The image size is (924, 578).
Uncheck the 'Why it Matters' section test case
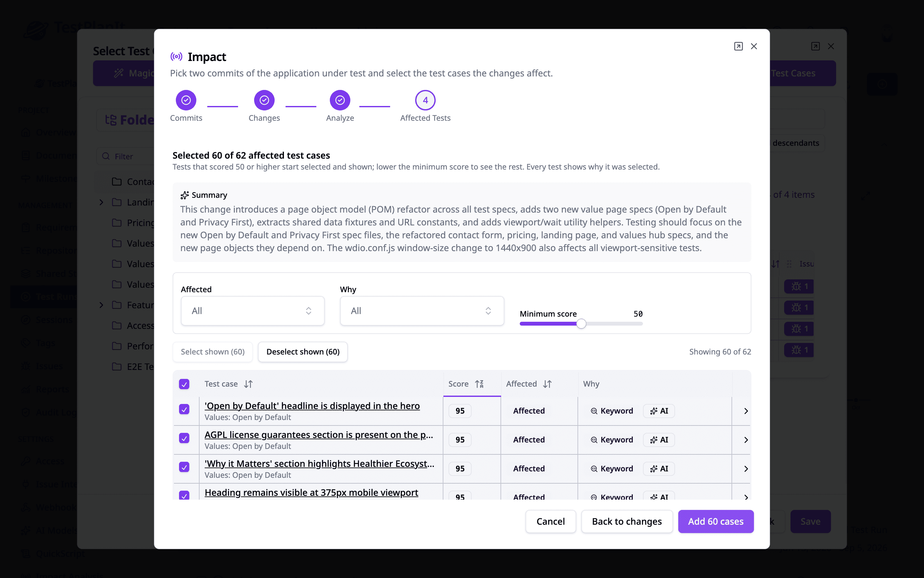[184, 467]
